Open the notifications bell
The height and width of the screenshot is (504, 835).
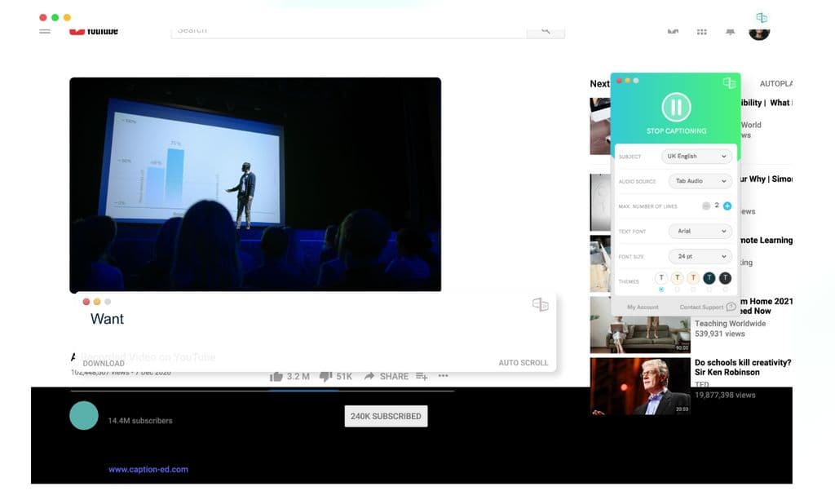730,32
